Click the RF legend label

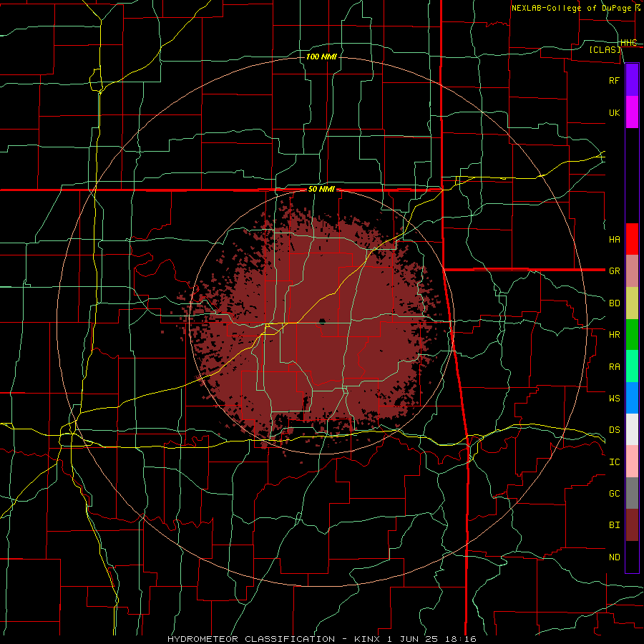coord(615,80)
